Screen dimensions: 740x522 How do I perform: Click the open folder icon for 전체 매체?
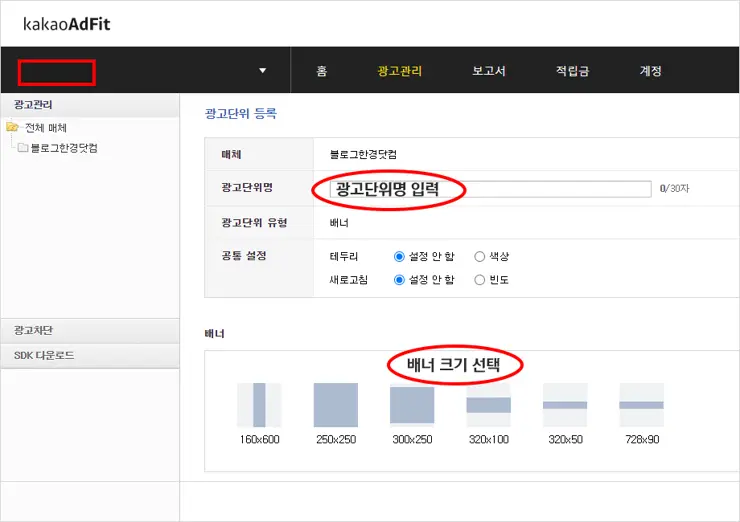click(x=12, y=127)
